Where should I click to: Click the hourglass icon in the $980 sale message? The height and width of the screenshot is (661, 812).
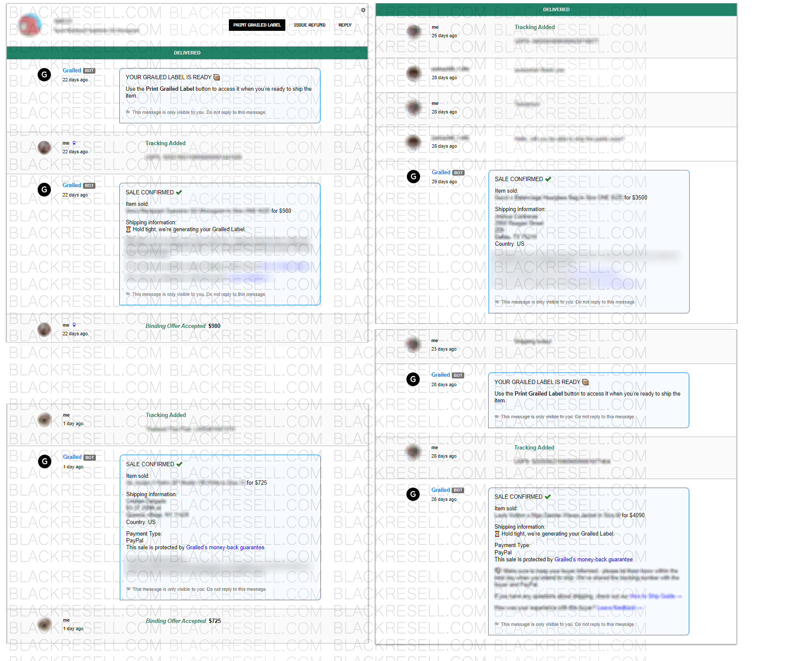pos(128,229)
